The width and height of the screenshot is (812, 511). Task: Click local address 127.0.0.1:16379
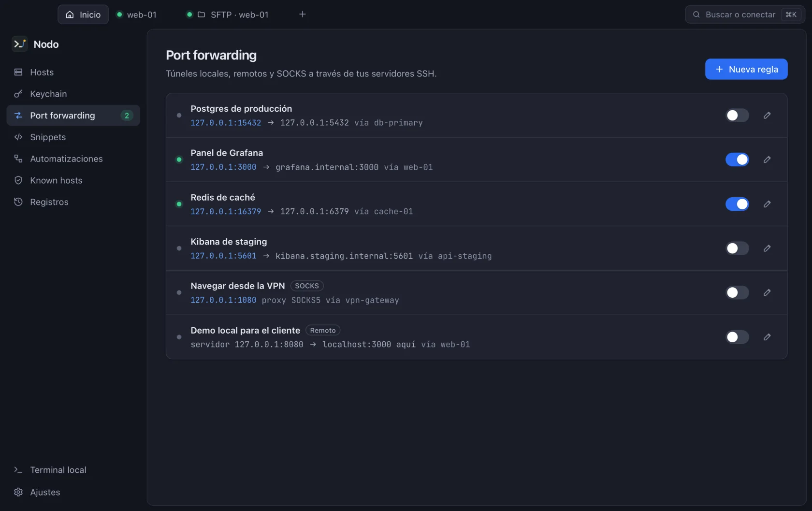click(x=226, y=212)
